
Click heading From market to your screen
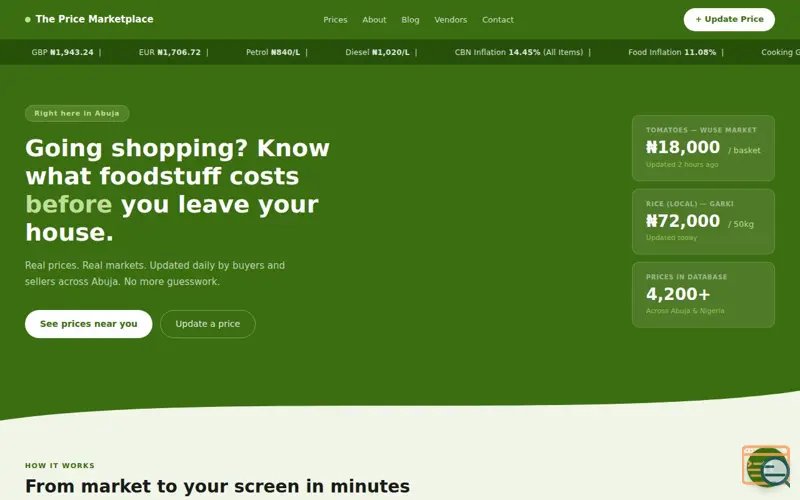pyautogui.click(x=217, y=486)
